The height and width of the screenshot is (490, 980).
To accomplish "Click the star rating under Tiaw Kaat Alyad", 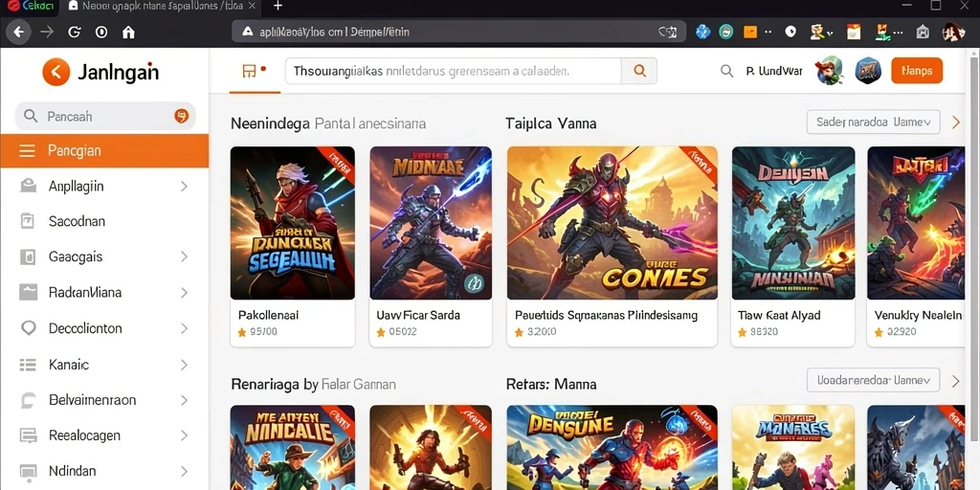I will point(758,332).
